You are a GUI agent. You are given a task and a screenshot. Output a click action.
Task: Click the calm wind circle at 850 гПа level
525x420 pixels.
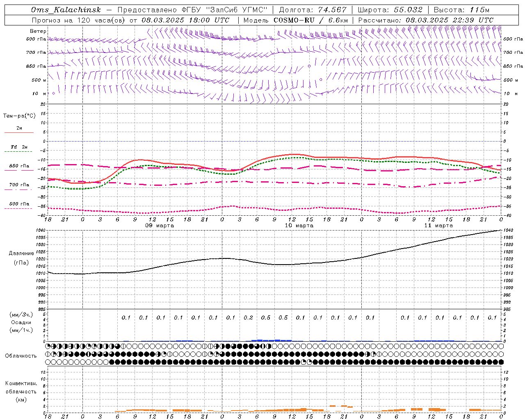[x=309, y=66]
